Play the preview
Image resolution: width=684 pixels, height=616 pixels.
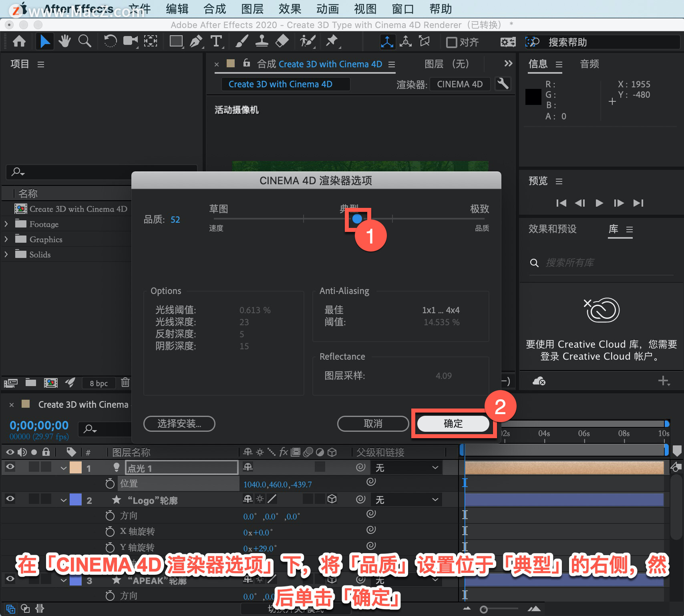click(x=599, y=203)
